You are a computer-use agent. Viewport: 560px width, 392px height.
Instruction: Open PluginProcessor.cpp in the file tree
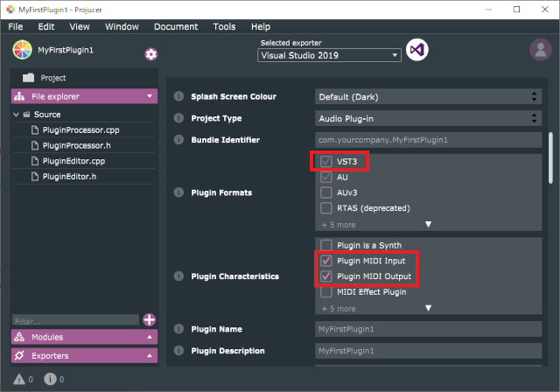coord(80,130)
